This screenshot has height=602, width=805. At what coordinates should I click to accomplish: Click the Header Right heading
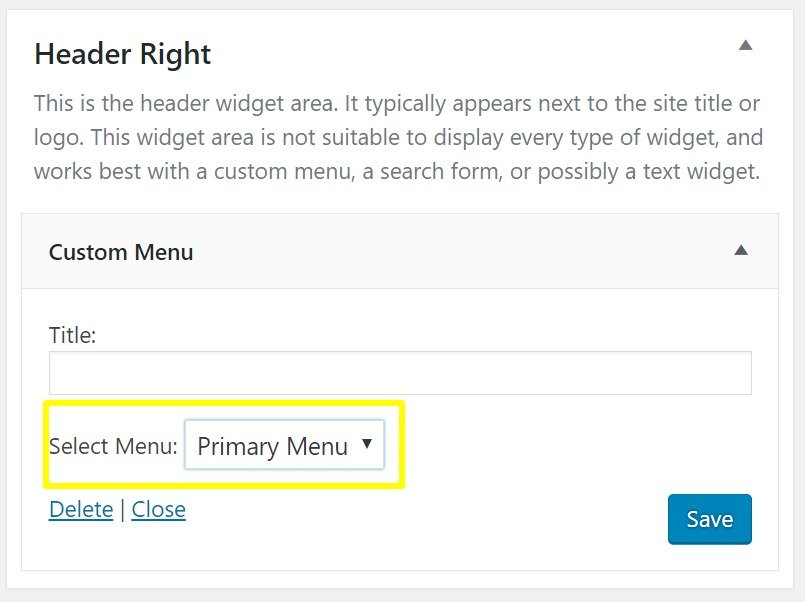click(x=122, y=54)
